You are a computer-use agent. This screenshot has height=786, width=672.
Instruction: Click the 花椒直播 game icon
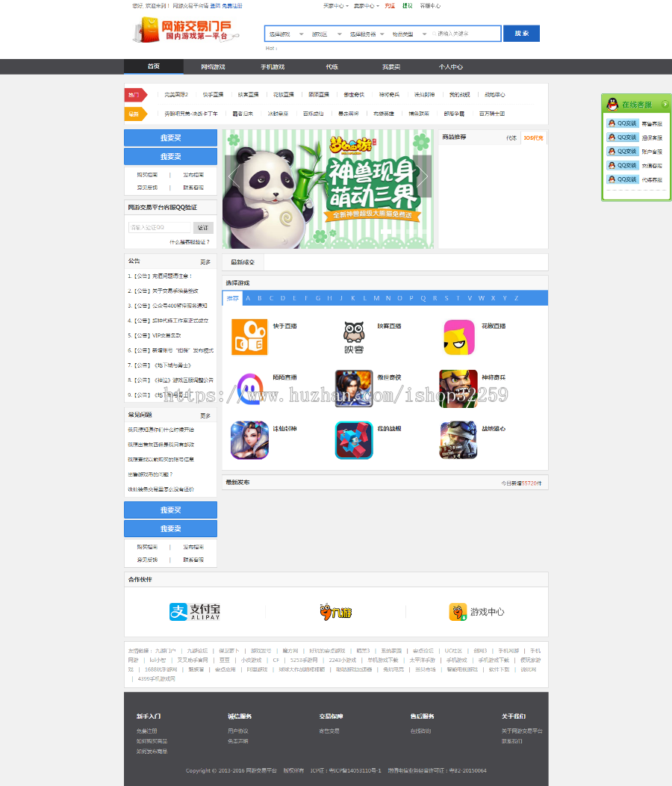(x=458, y=337)
